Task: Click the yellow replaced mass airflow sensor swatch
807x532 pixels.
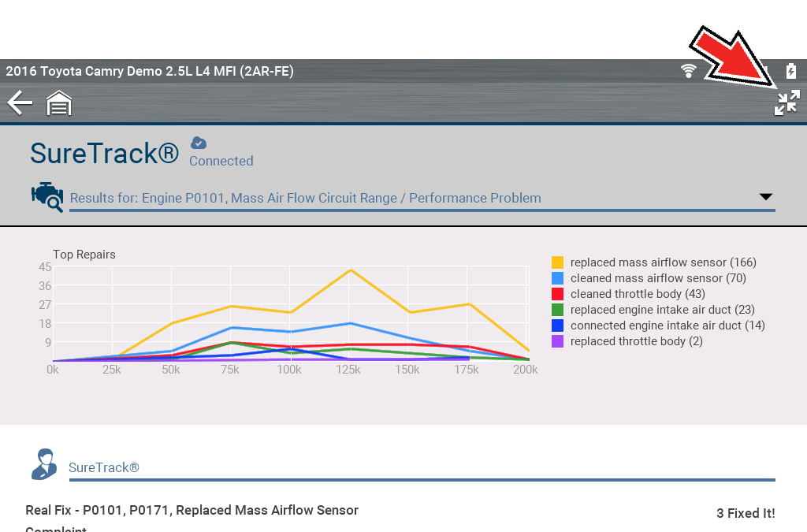Action: pos(557,262)
